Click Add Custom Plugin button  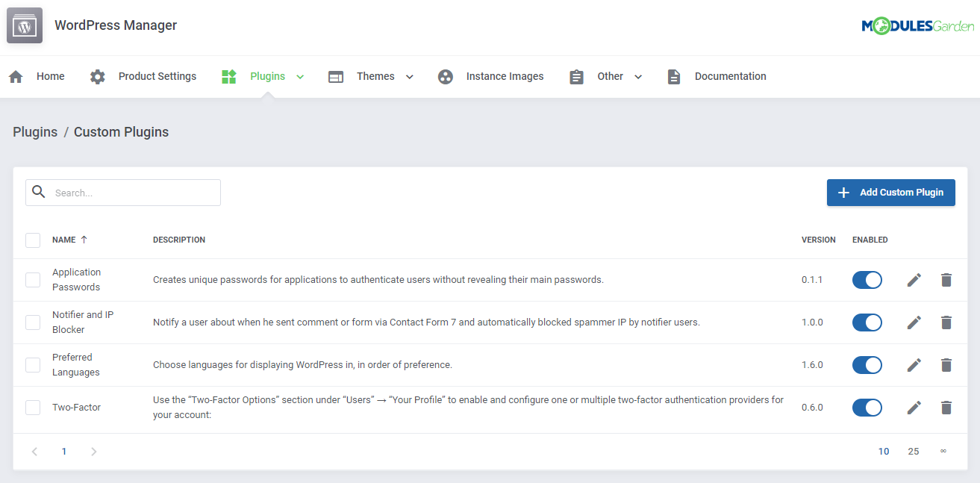tap(891, 193)
